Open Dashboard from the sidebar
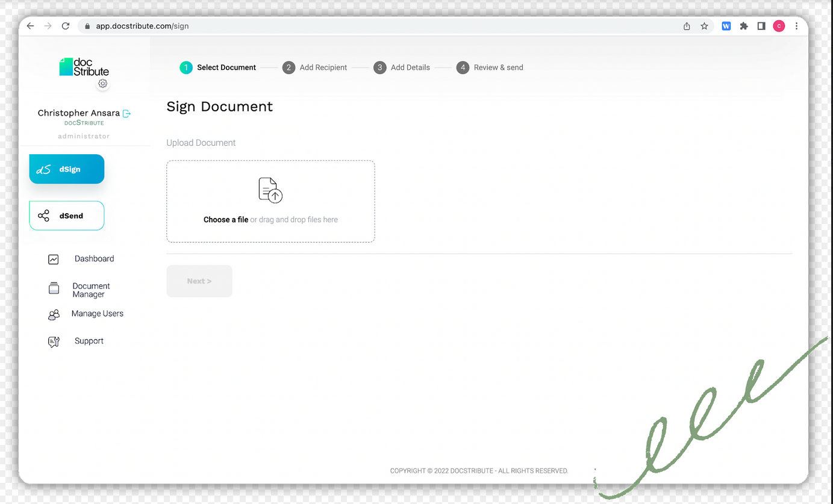The image size is (833, 504). pos(94,259)
